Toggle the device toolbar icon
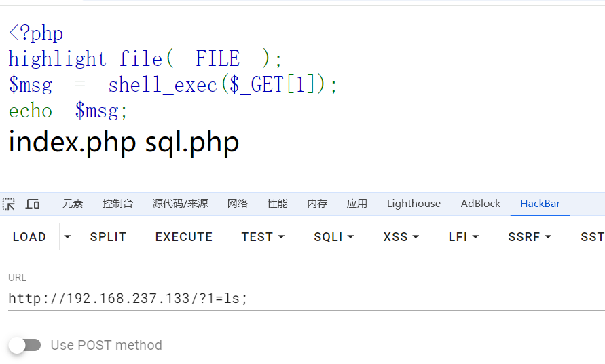Viewport: 605px width, 364px height. (33, 204)
